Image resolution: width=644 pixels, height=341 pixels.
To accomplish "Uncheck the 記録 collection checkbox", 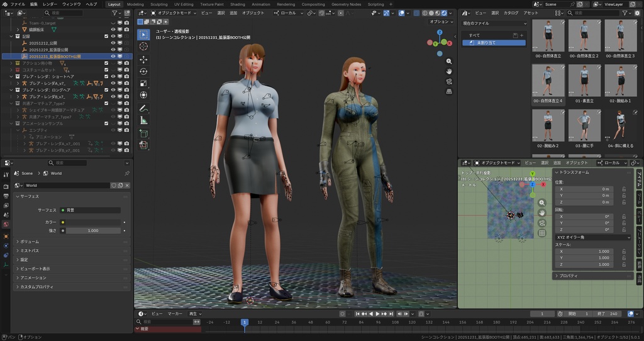I will point(106,36).
